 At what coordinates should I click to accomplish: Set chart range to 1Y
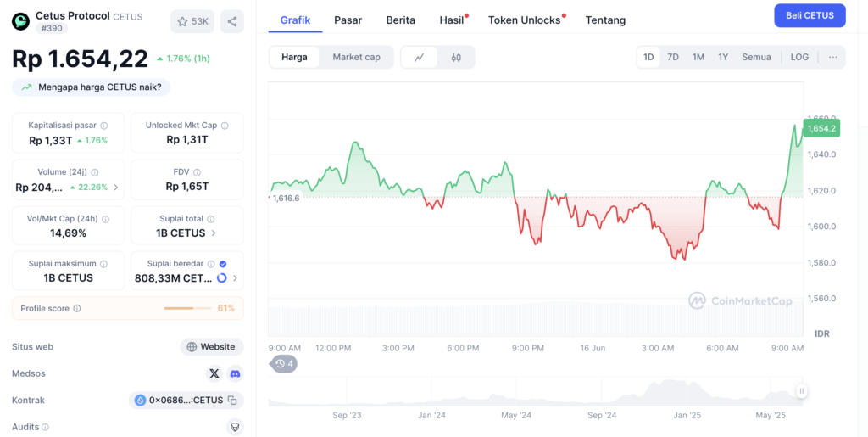(724, 57)
